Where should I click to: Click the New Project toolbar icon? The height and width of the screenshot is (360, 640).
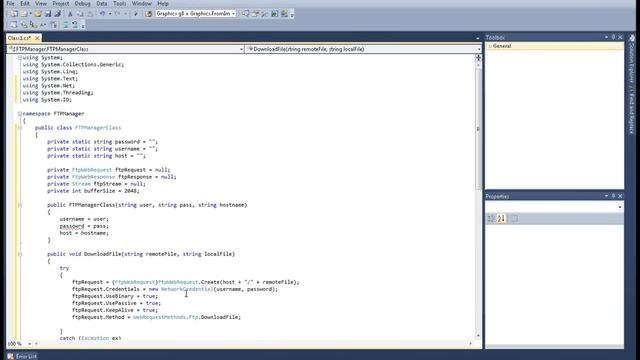pos(14,14)
